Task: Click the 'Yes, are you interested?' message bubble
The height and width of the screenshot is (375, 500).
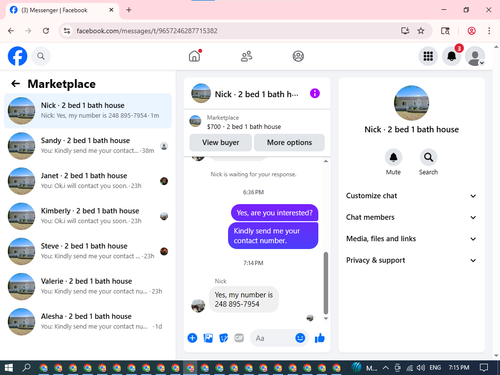Action: tap(274, 213)
